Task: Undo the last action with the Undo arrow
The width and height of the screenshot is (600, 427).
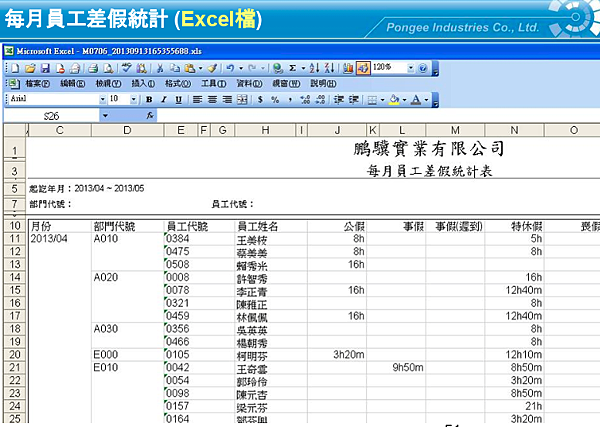Action: tap(230, 68)
